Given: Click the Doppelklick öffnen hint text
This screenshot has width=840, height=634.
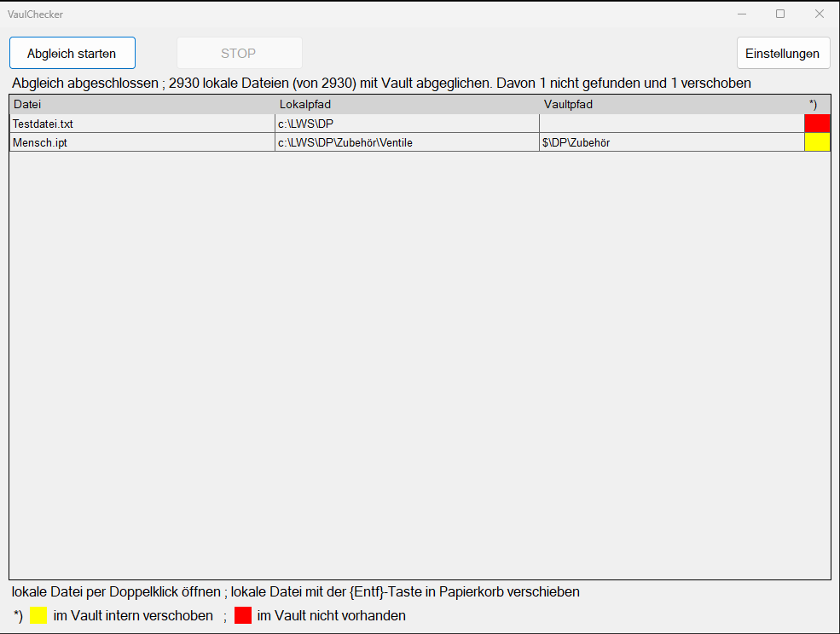Looking at the screenshot, I should coord(296,591).
